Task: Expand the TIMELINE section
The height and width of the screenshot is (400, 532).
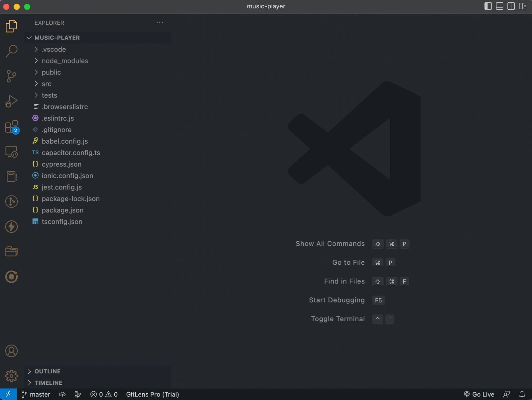Action: 98,383
